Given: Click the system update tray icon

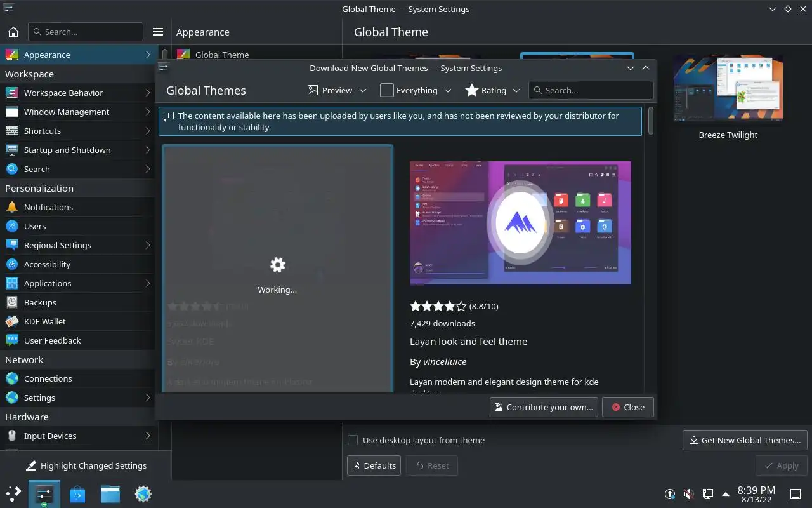Looking at the screenshot, I should 670,494.
